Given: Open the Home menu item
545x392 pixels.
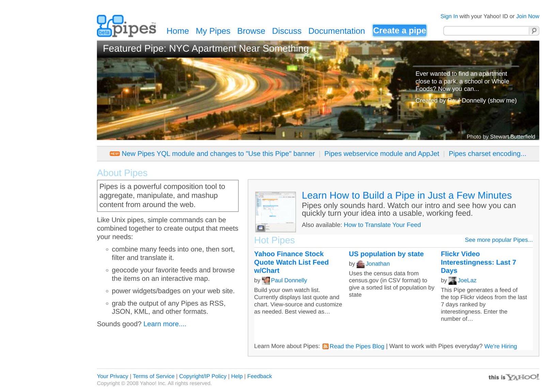Looking at the screenshot, I should [177, 31].
